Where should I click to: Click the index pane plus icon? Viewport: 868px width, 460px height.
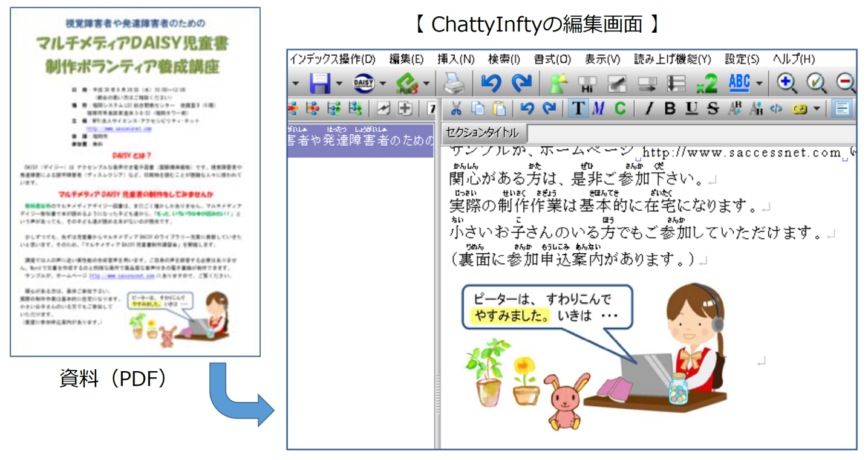[405, 109]
